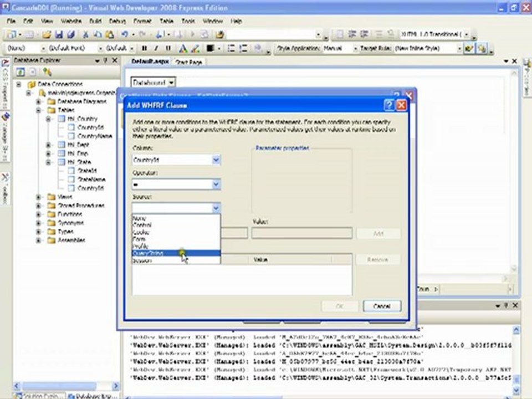The image size is (532, 399).
Task: Click the Background Color highlighter icon
Action: tap(195, 49)
